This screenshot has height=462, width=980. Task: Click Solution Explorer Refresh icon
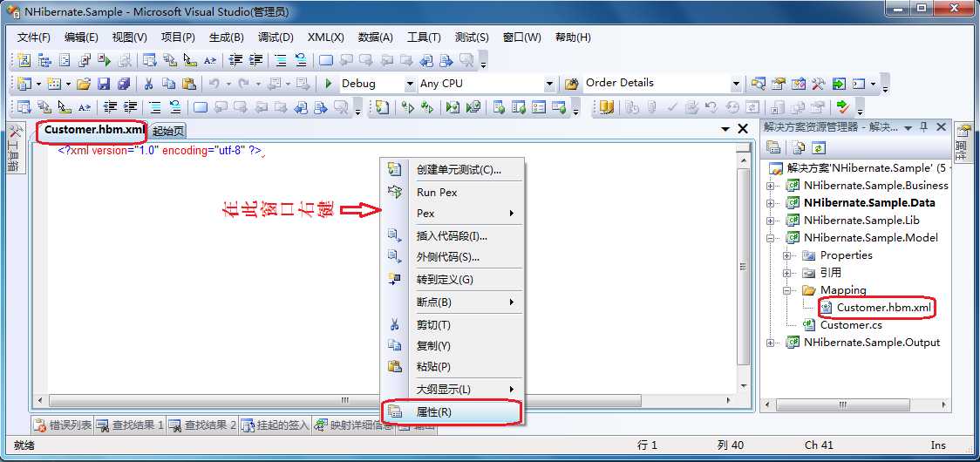click(819, 147)
